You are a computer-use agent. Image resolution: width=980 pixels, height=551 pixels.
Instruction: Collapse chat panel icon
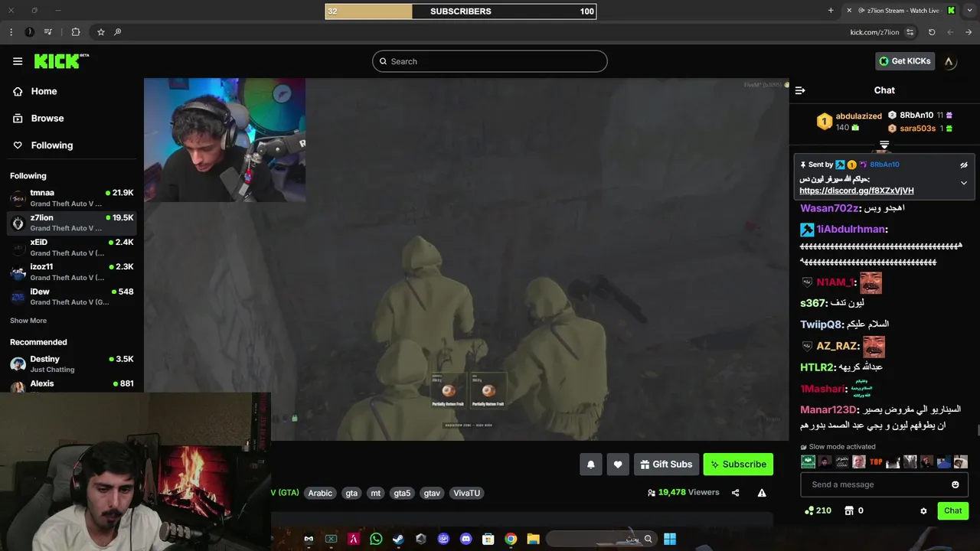pyautogui.click(x=800, y=90)
